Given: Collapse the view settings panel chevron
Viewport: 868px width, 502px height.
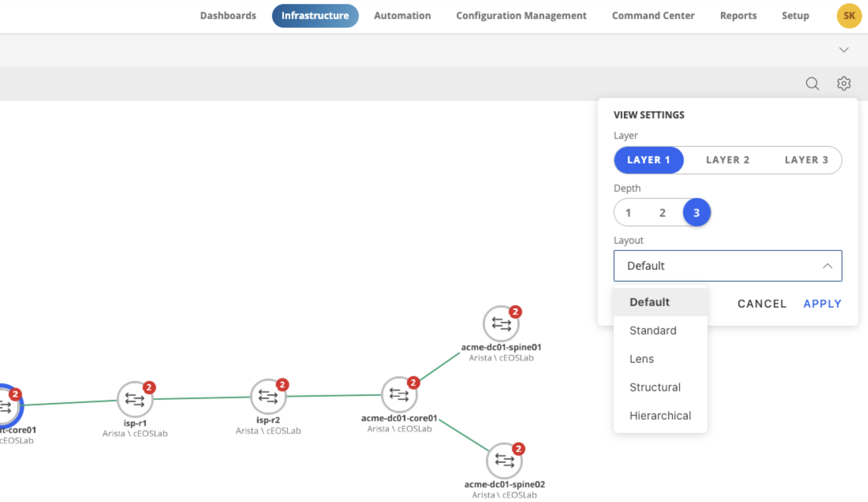Looking at the screenshot, I should pos(844,50).
